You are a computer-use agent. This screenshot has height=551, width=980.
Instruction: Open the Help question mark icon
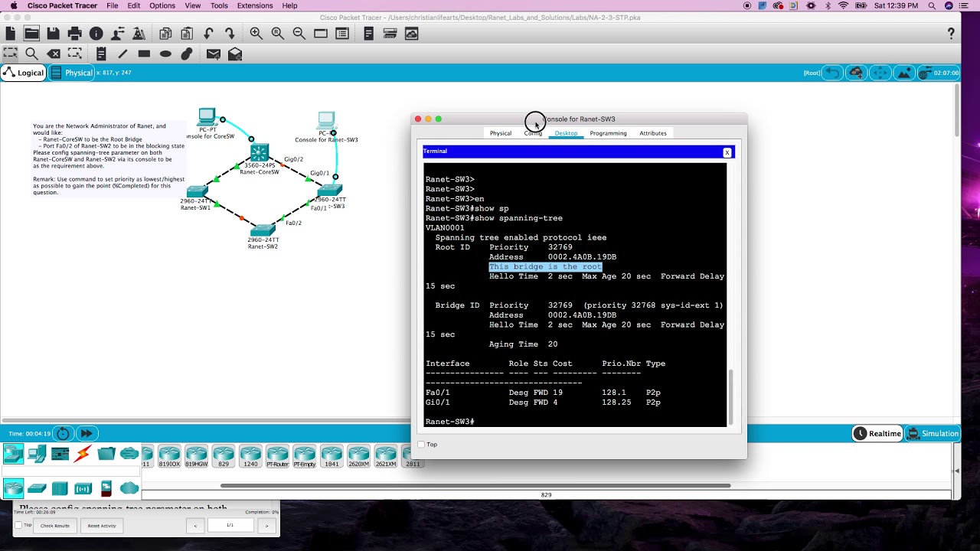pyautogui.click(x=951, y=34)
